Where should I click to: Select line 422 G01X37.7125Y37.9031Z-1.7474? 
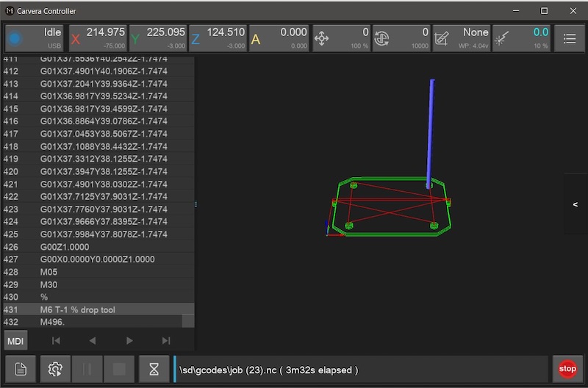[x=98, y=196]
